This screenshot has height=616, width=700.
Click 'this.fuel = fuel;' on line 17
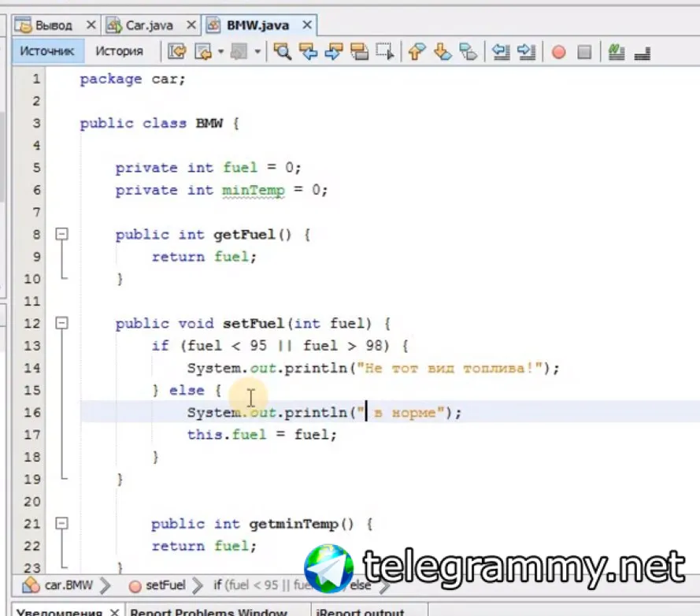click(x=261, y=435)
